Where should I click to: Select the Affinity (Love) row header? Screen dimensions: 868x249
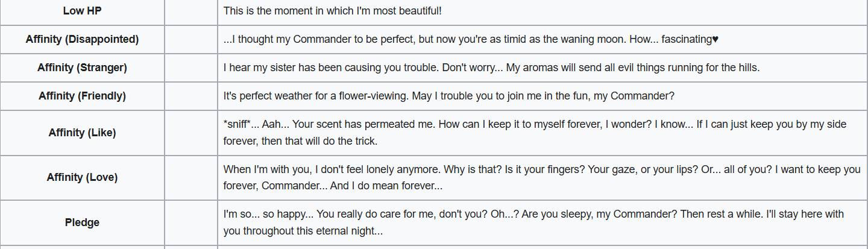82,177
